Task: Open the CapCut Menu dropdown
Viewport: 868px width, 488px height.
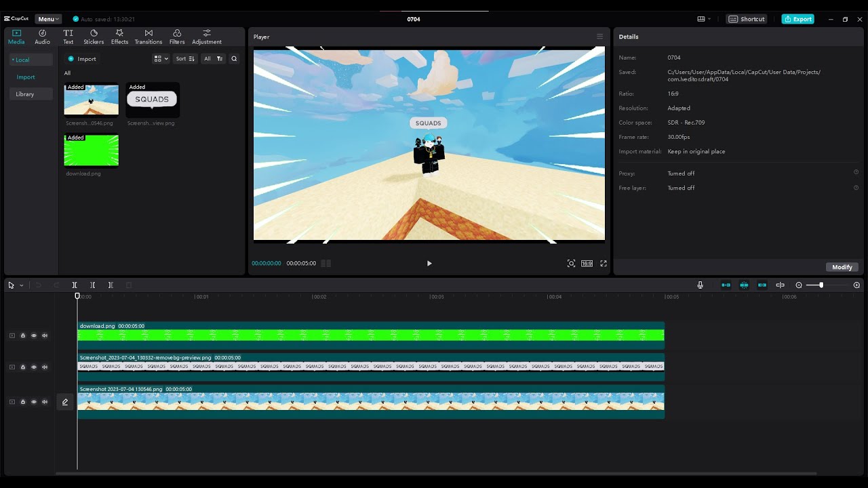Action: tap(48, 19)
